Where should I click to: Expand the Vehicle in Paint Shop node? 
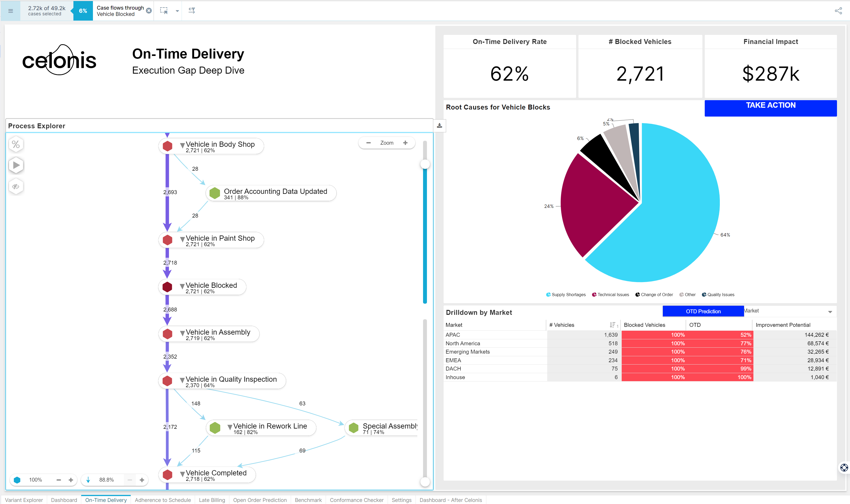click(x=182, y=239)
